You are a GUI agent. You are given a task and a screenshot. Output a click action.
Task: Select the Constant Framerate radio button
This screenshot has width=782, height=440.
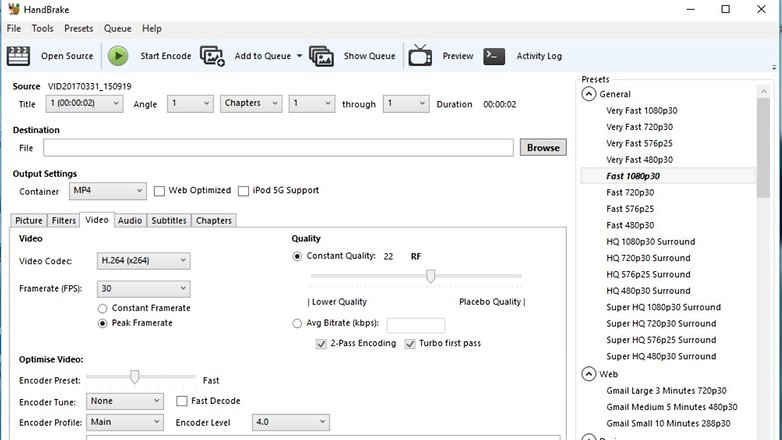coord(102,308)
